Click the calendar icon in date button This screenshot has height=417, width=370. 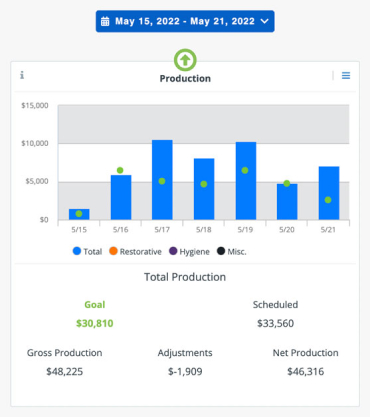coord(105,22)
